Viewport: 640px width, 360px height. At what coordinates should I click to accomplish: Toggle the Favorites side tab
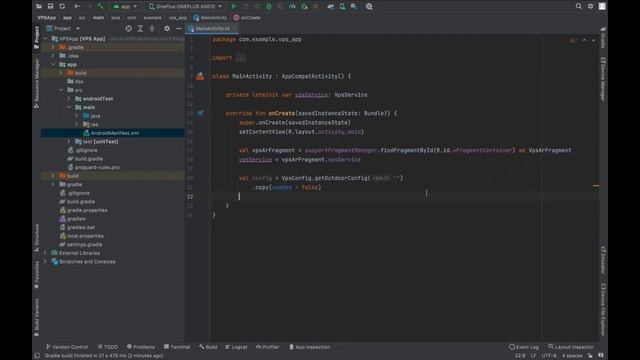pyautogui.click(x=37, y=275)
